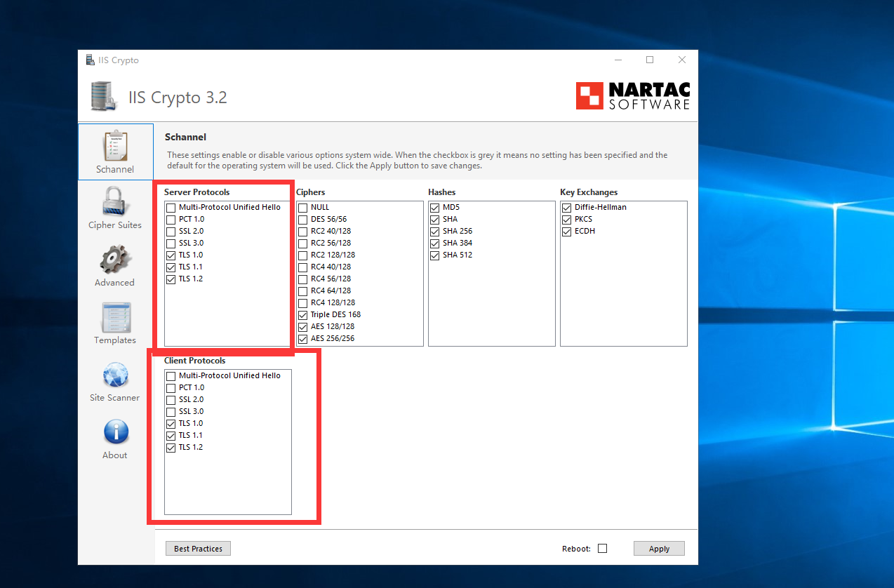The image size is (894, 588).
Task: Launch the Site Scanner globe icon
Action: [x=115, y=375]
